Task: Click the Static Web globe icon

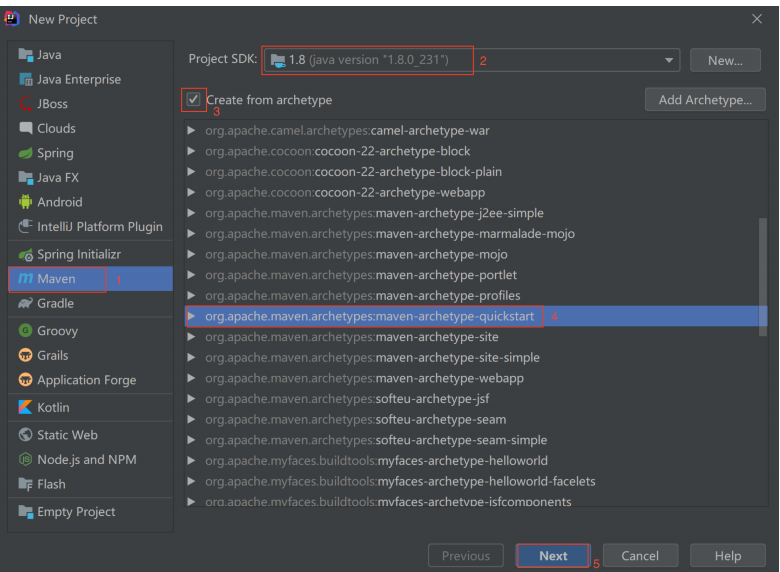Action: click(25, 435)
